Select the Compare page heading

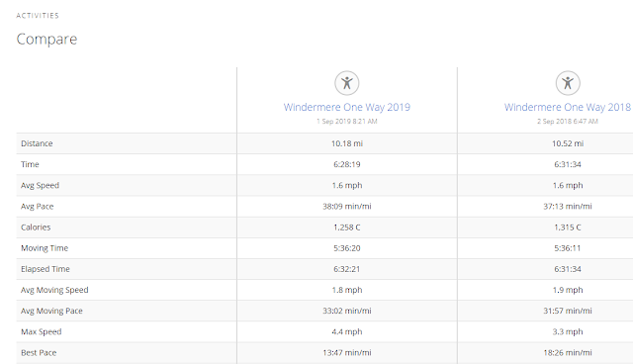pyautogui.click(x=46, y=40)
